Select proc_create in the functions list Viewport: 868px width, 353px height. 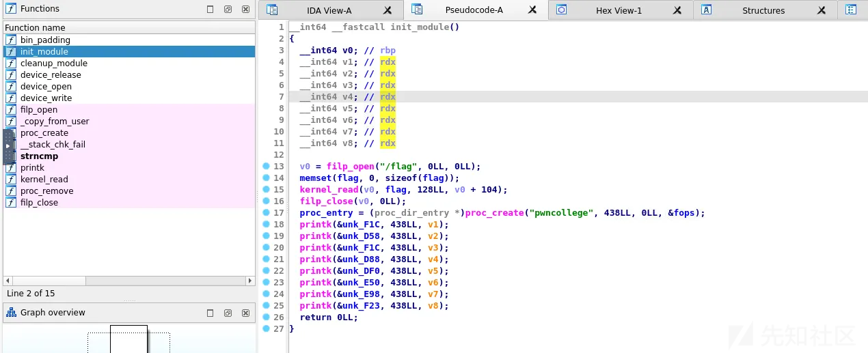[x=44, y=133]
